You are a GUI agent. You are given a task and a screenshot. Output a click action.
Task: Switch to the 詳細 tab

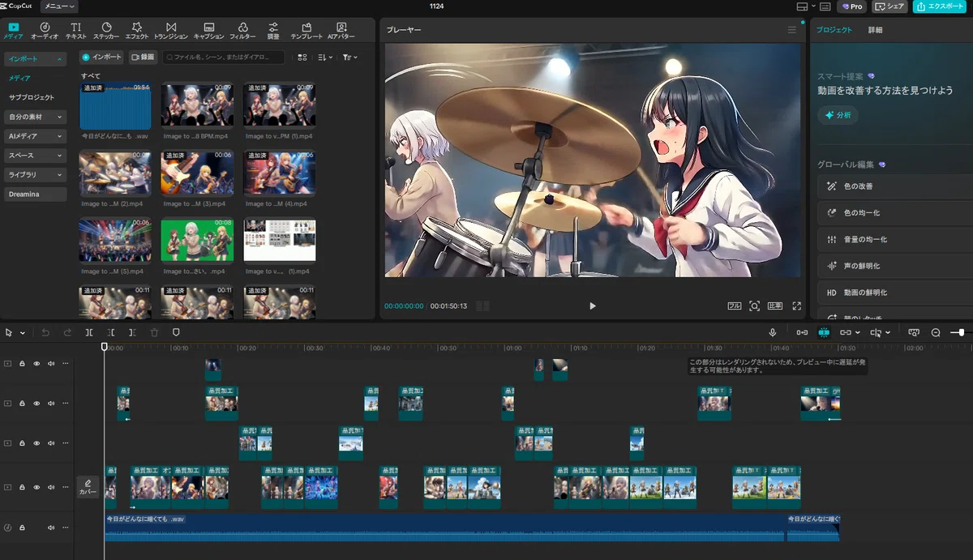[x=875, y=30]
